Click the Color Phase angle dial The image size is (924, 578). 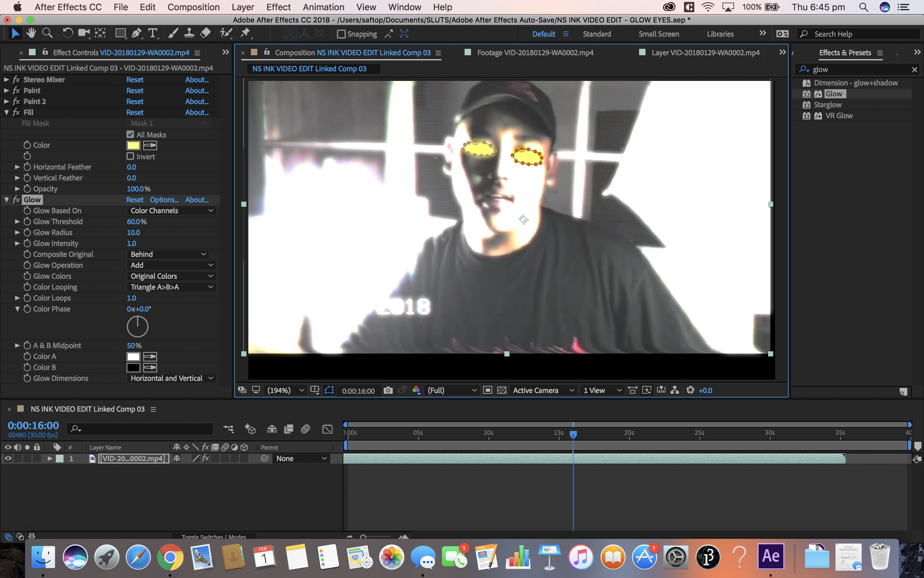(x=137, y=327)
